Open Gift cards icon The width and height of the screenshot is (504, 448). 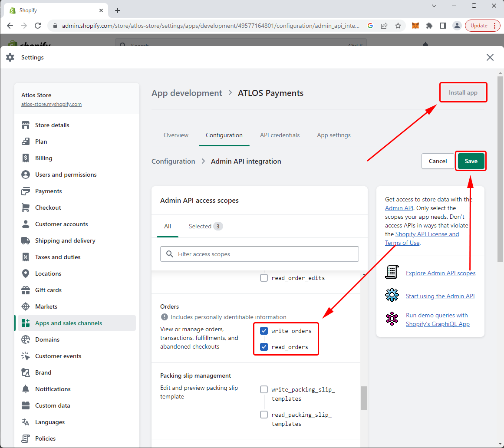[x=26, y=290]
